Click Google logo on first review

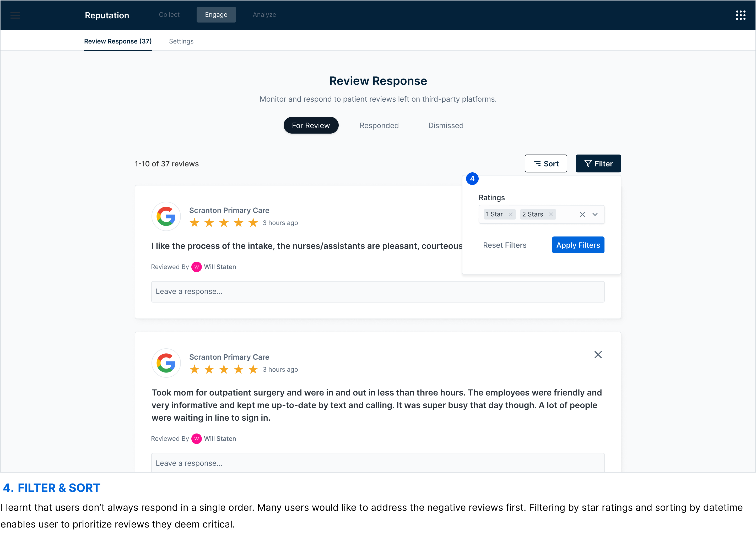point(166,217)
